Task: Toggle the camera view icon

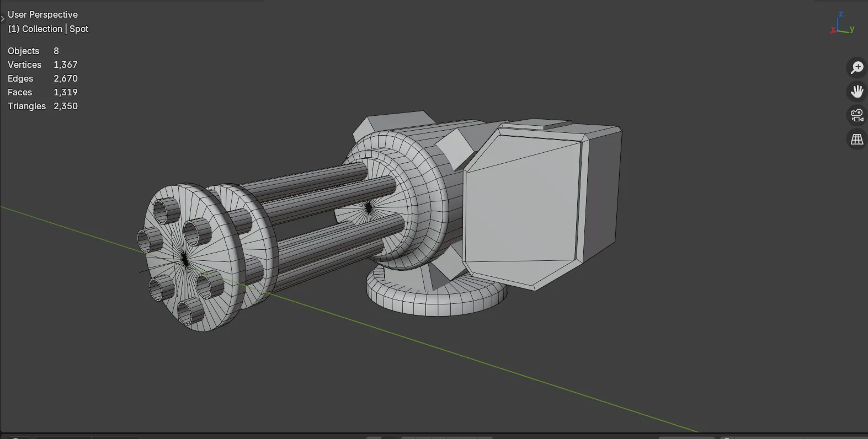Action: pyautogui.click(x=856, y=115)
